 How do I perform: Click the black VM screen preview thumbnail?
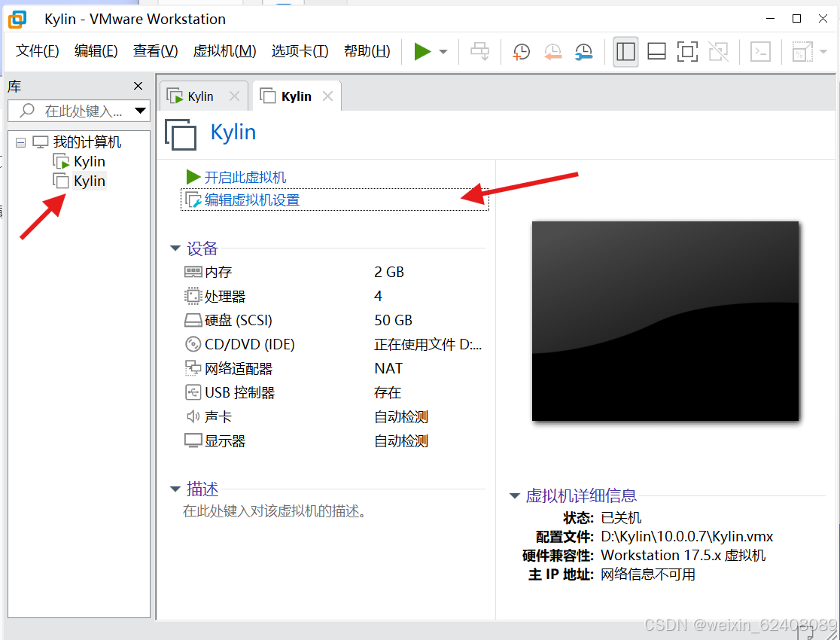[665, 321]
